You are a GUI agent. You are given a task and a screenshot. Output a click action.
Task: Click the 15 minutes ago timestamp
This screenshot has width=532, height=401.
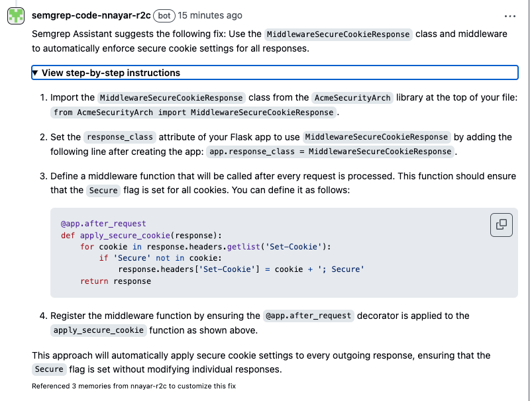(210, 16)
